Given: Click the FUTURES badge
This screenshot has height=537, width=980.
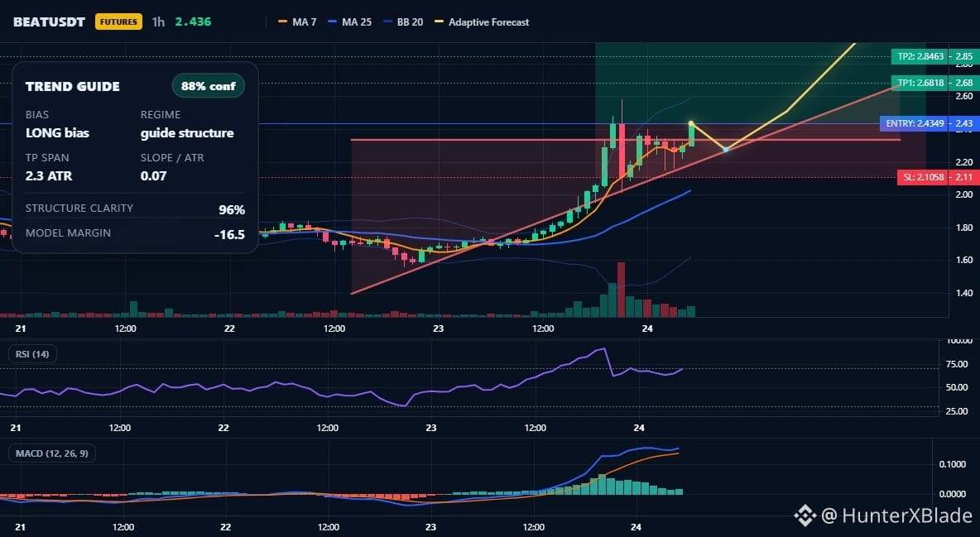Looking at the screenshot, I should [x=118, y=22].
